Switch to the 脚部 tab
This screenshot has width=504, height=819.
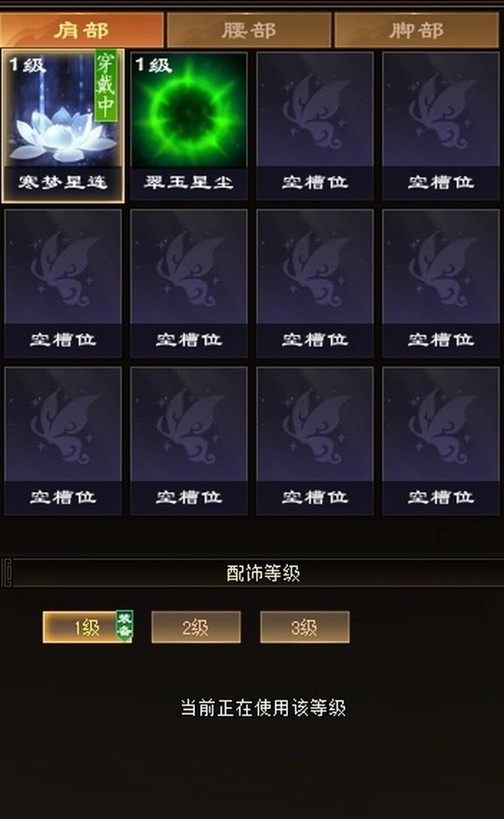pyautogui.click(x=417, y=29)
